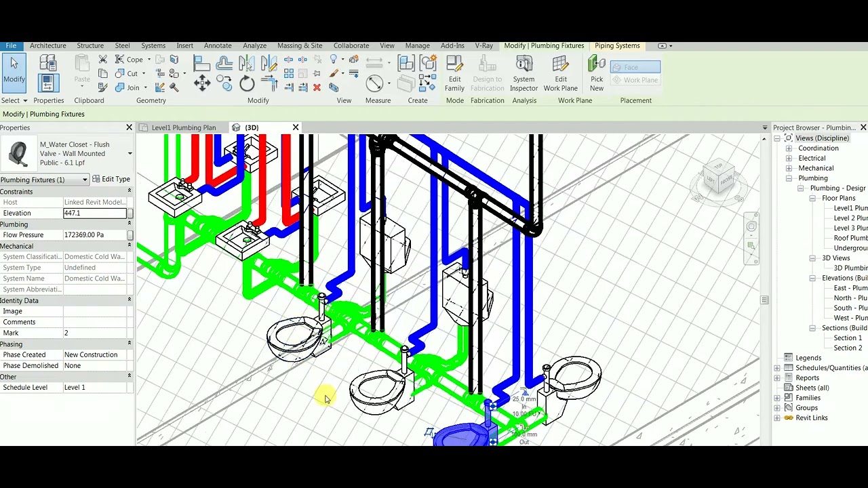868x488 pixels.
Task: Open Section 1 in Project Browser
Action: [848, 338]
